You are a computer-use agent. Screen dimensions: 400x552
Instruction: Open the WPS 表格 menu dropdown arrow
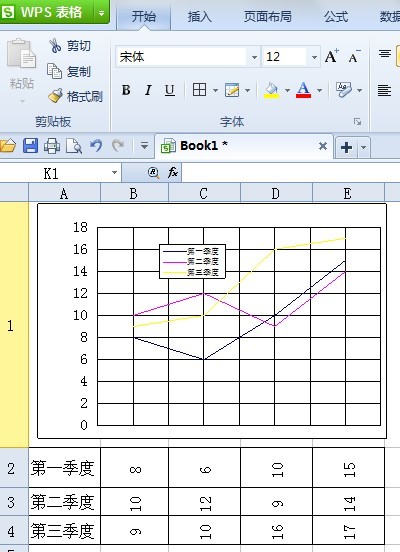[101, 13]
